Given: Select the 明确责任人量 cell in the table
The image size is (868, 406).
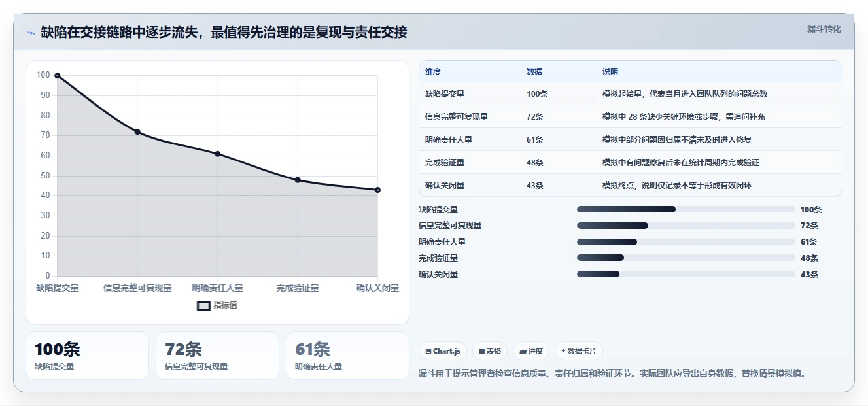Looking at the screenshot, I should click(449, 140).
